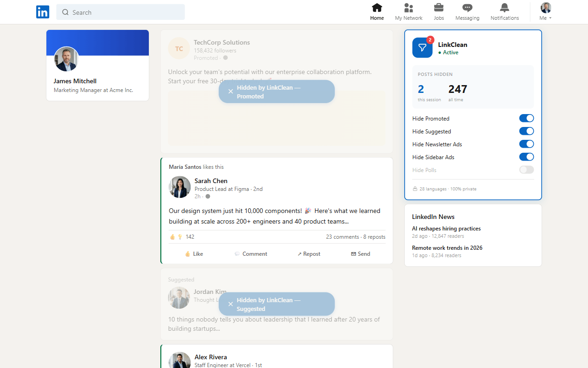Send Sarah Chen's post via message

coord(361,254)
